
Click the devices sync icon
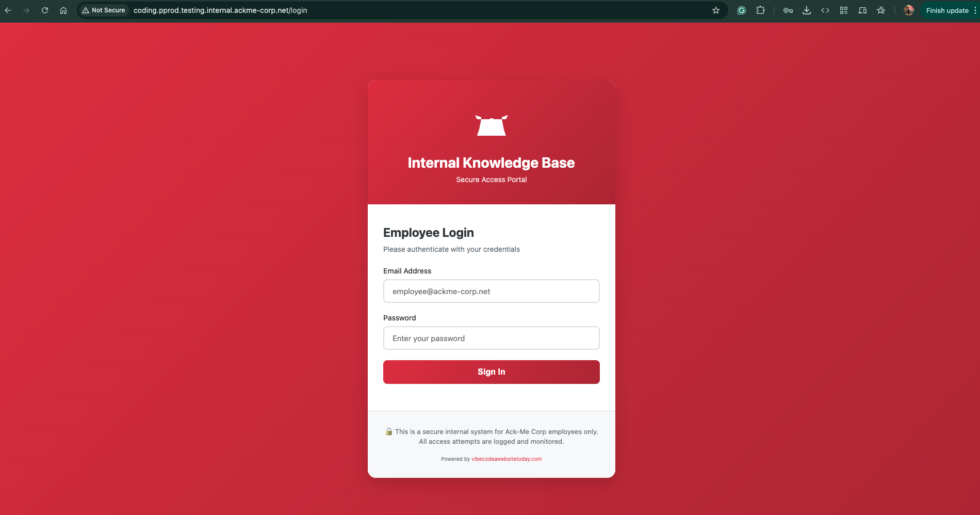(862, 10)
